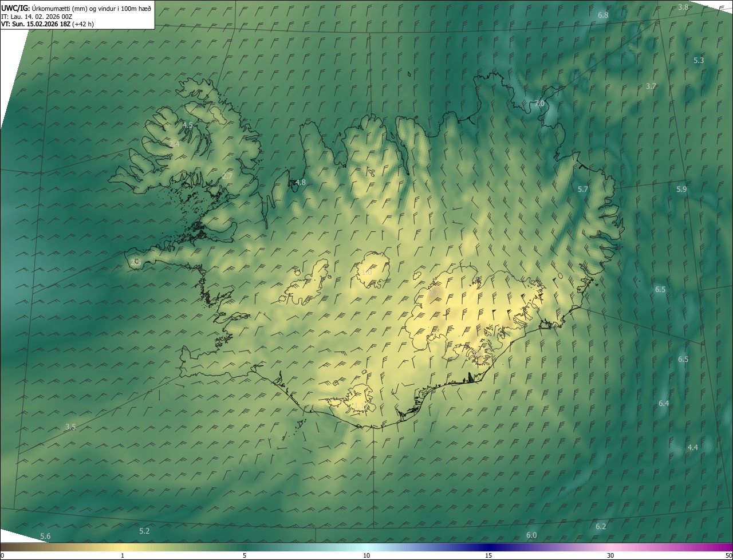Click the 5.3 value on the map

699,60
